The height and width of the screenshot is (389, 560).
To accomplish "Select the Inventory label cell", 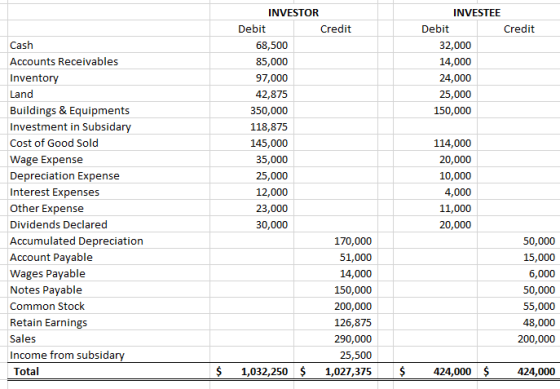I will 34,78.
